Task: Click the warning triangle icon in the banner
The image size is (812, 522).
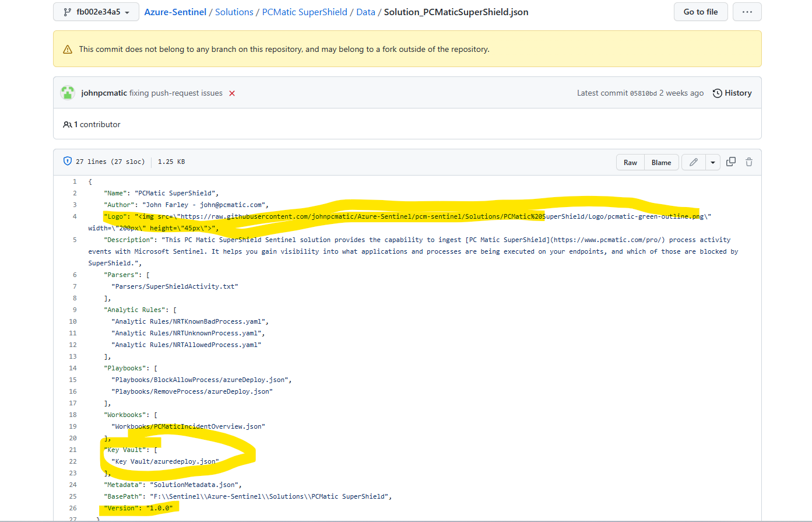Action: (x=68, y=50)
